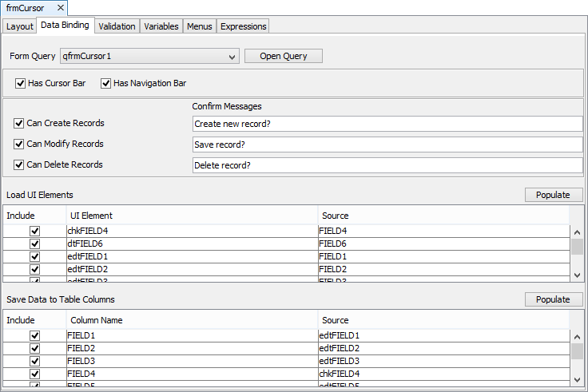Toggle Can Modify Records checkbox

19,145
